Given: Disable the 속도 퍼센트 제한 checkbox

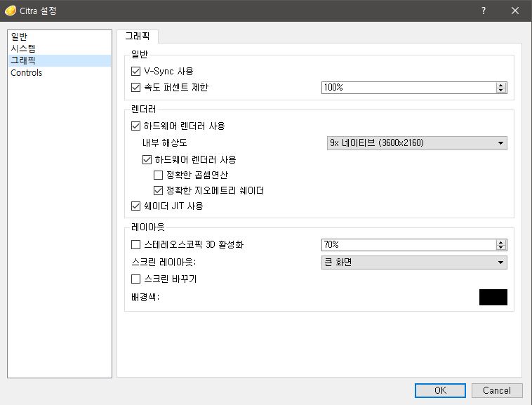Looking at the screenshot, I should (136, 88).
